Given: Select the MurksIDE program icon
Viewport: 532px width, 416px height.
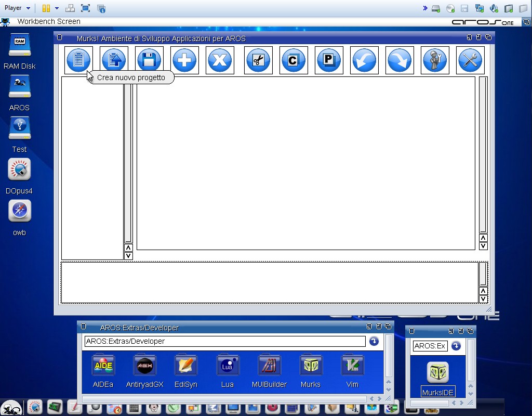Looking at the screenshot, I should (437, 378).
